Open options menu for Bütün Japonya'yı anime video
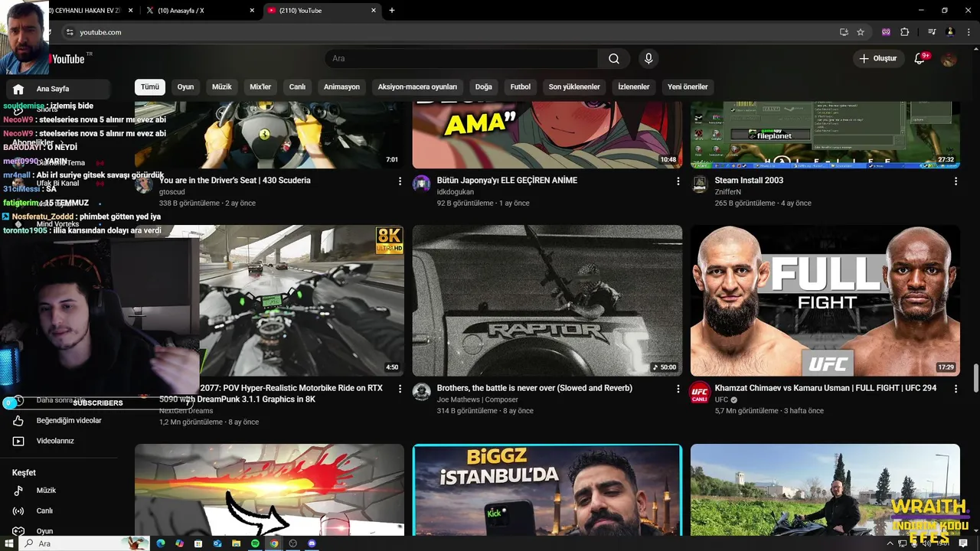Viewport: 980px width, 551px height. (x=678, y=181)
